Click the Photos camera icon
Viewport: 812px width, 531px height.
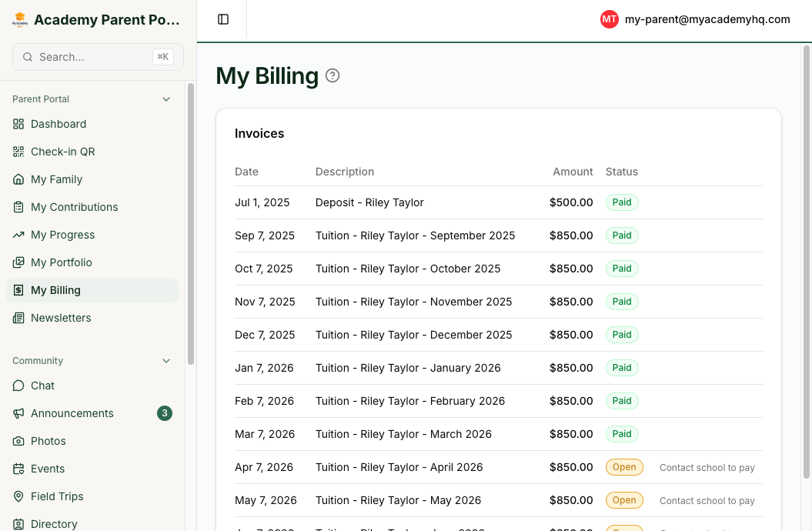18,441
